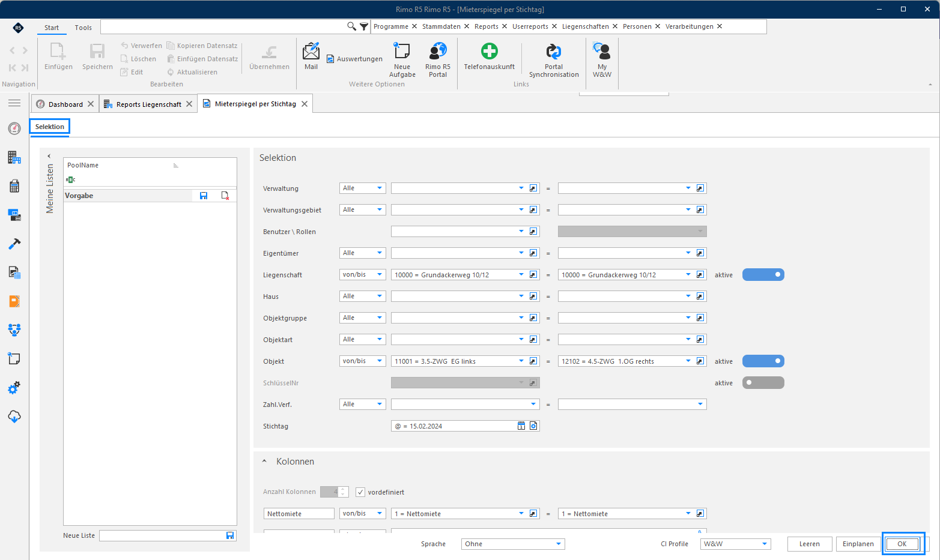Open the gears settings icon in sidebar
940x560 pixels.
click(14, 388)
